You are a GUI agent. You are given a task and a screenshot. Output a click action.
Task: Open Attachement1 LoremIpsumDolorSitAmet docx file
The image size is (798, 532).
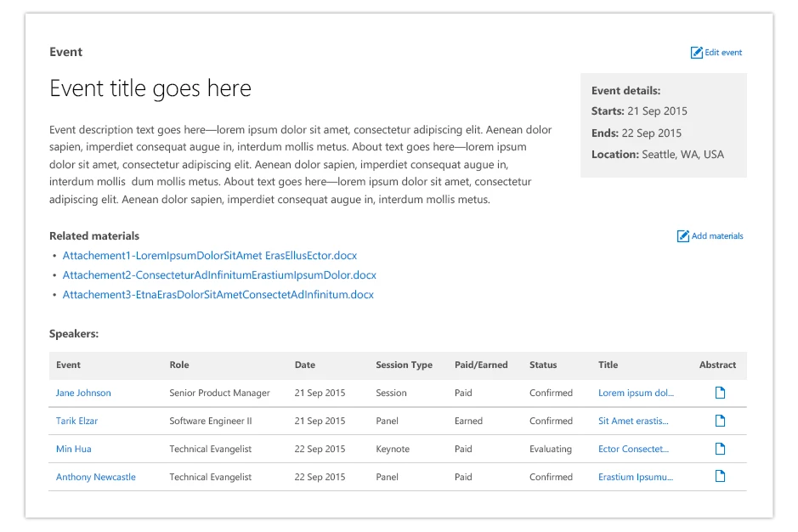210,256
